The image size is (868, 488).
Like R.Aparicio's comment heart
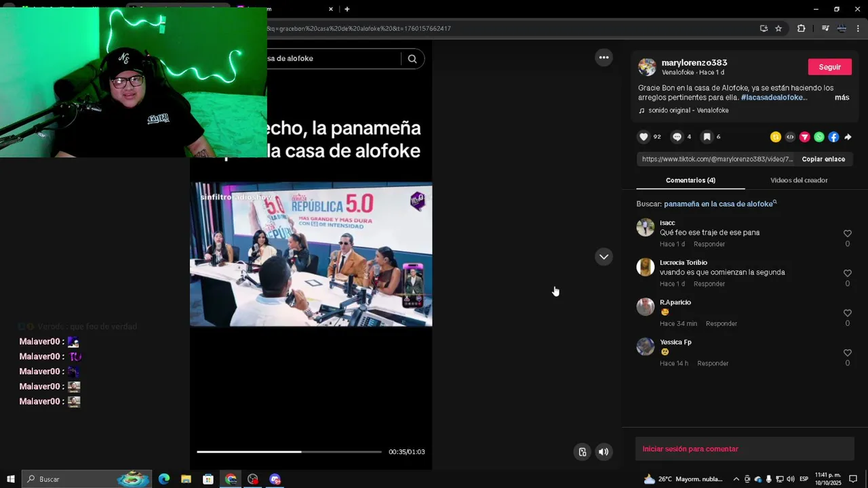pyautogui.click(x=847, y=313)
